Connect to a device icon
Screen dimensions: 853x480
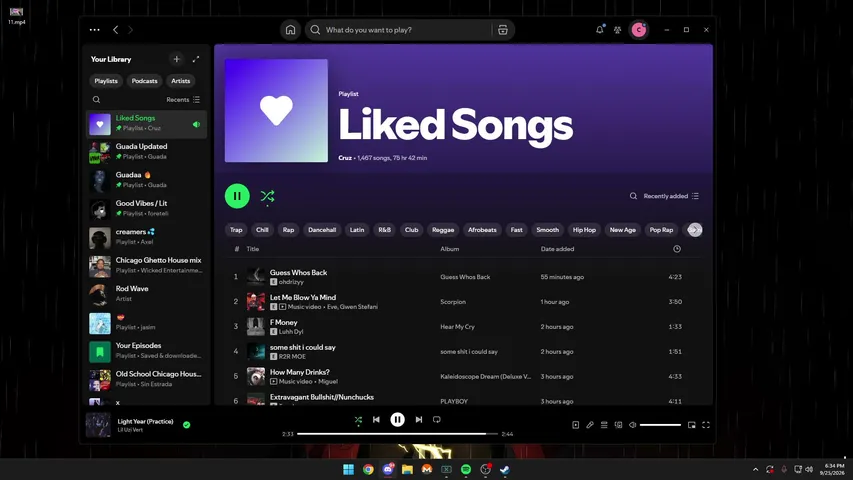coord(619,425)
